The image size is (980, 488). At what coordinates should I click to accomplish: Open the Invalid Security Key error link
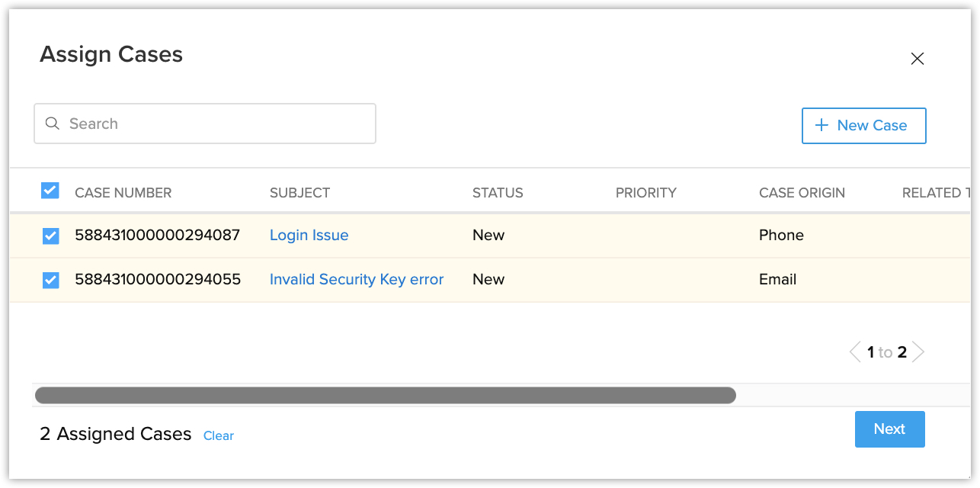(x=356, y=280)
